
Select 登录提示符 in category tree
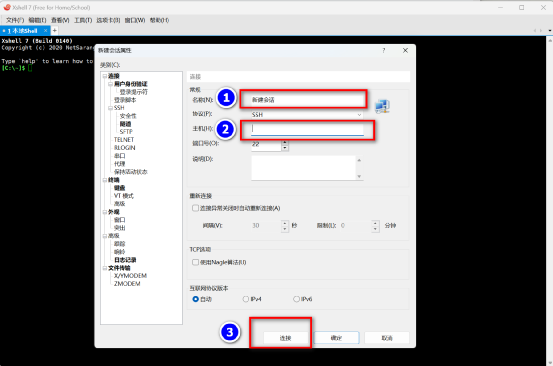pyautogui.click(x=133, y=92)
